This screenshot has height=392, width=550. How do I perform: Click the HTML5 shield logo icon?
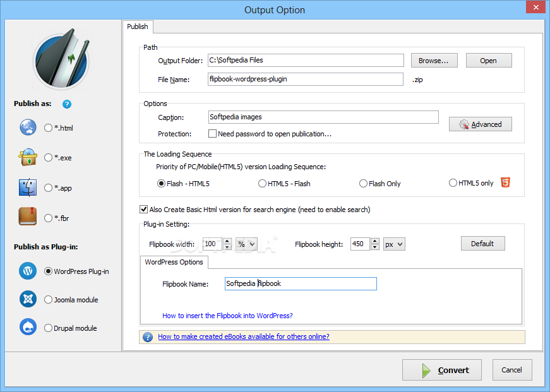click(x=505, y=182)
